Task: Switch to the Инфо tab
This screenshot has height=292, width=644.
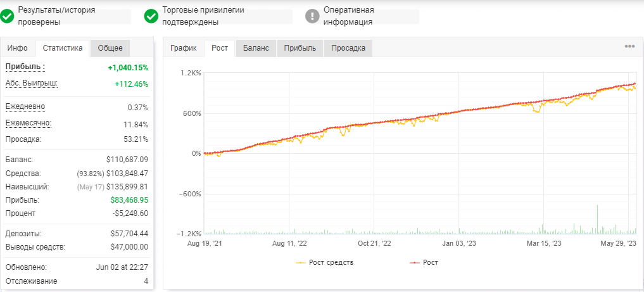Action: point(18,48)
